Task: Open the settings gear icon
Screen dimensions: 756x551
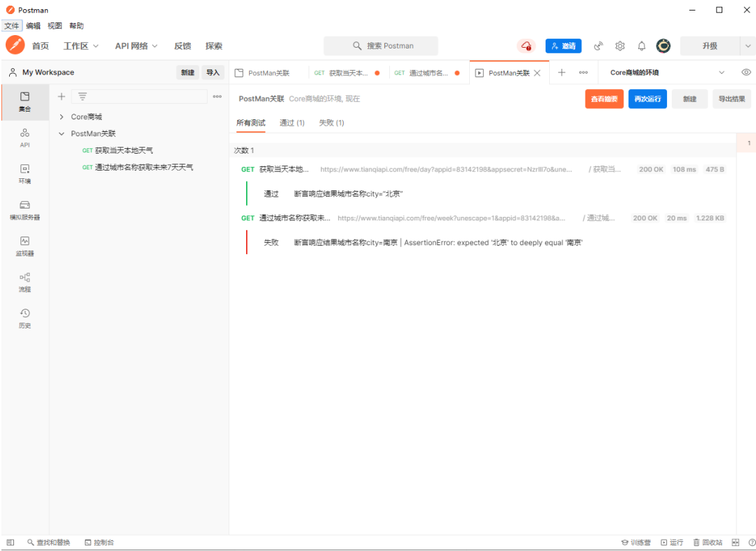Action: 620,46
